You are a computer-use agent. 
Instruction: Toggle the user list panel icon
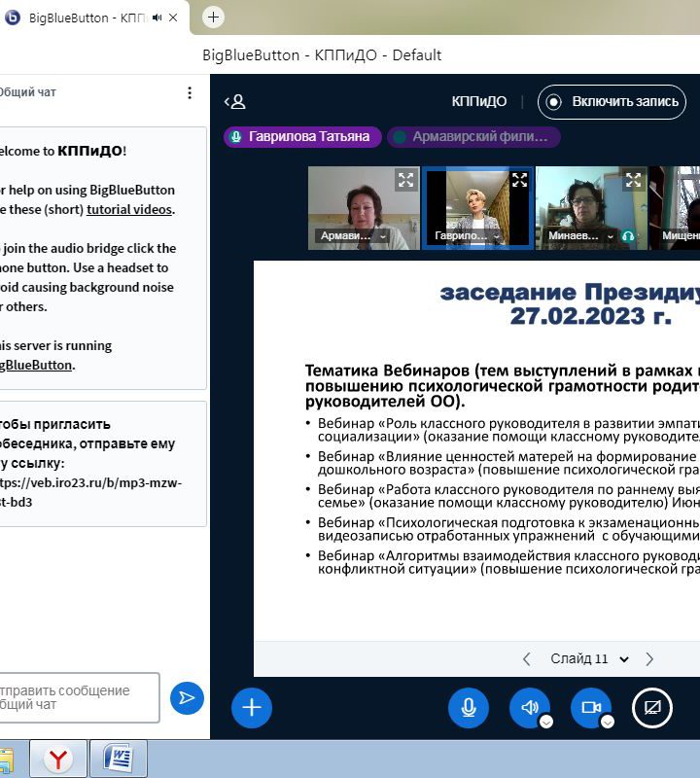[x=234, y=101]
